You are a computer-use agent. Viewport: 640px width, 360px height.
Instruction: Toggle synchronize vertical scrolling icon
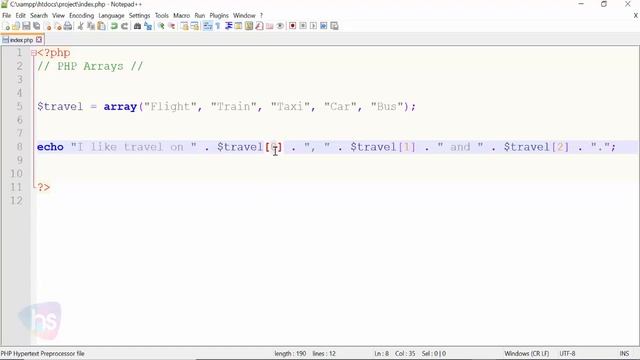pos(184,26)
